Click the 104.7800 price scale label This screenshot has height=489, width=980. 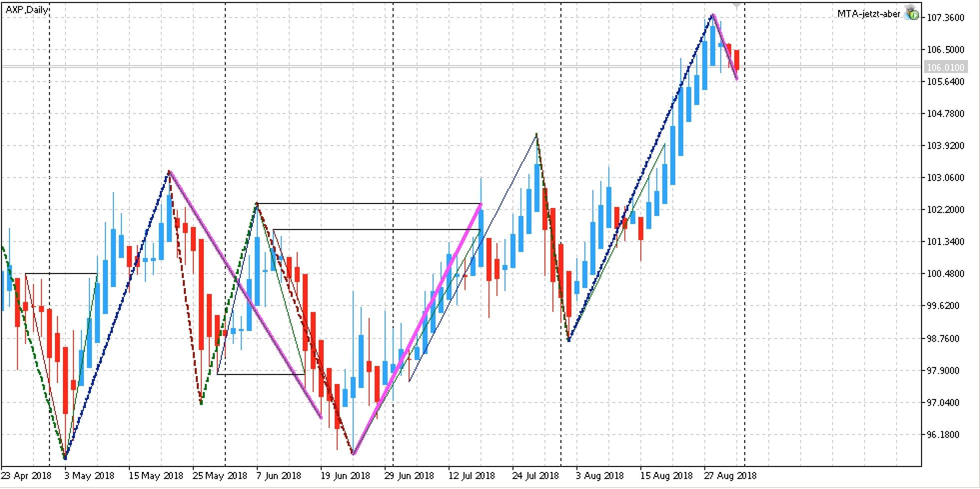(x=946, y=113)
